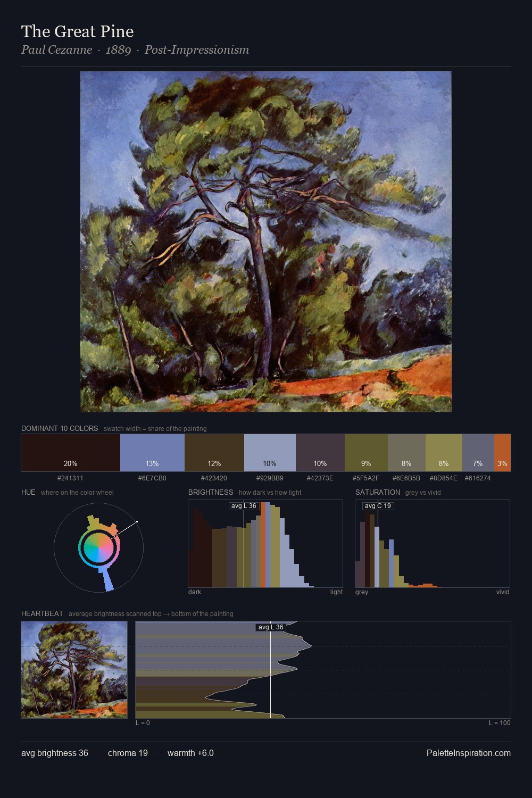This screenshot has width=532, height=798.
Task: Open the PaletteInspiration.com link
Action: (469, 753)
